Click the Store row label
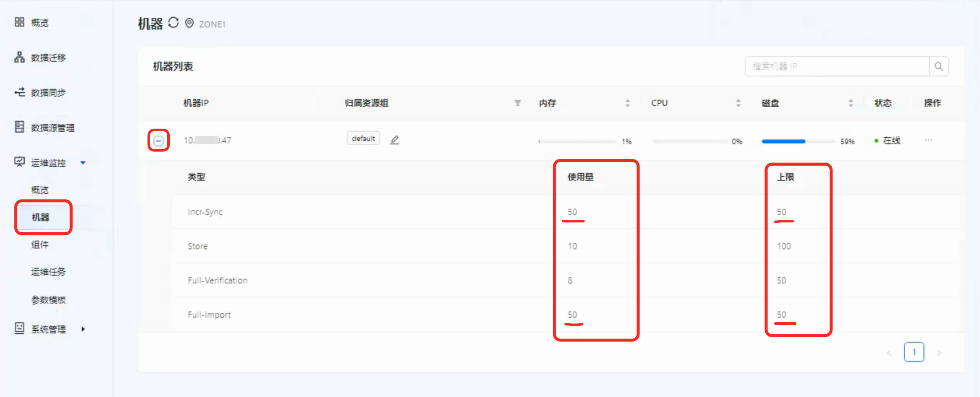The height and width of the screenshot is (397, 980). pos(197,246)
